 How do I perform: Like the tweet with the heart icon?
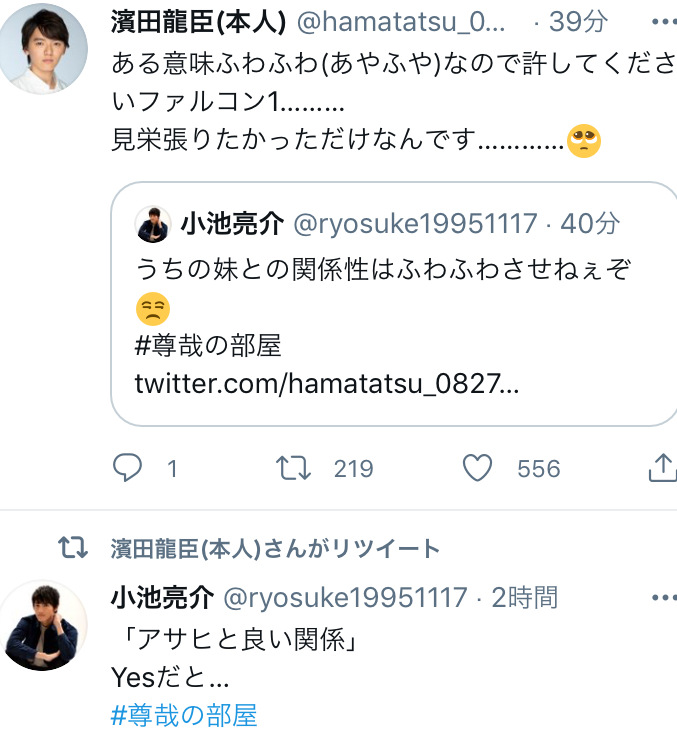(x=480, y=468)
